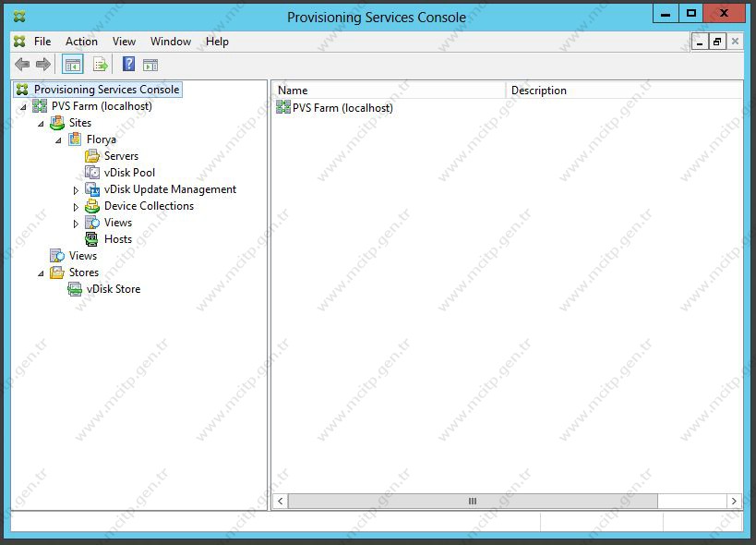
Task: Select the 'Sites' tree label
Action: [80, 123]
